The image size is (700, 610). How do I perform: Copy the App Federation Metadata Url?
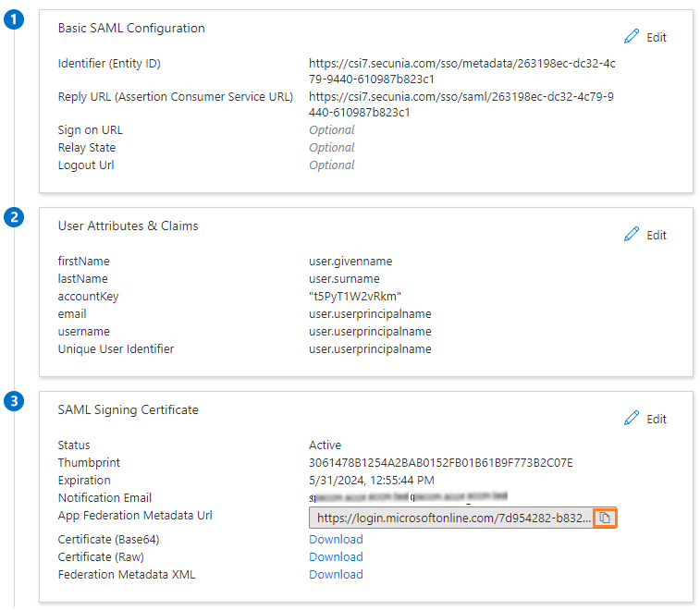[x=605, y=518]
